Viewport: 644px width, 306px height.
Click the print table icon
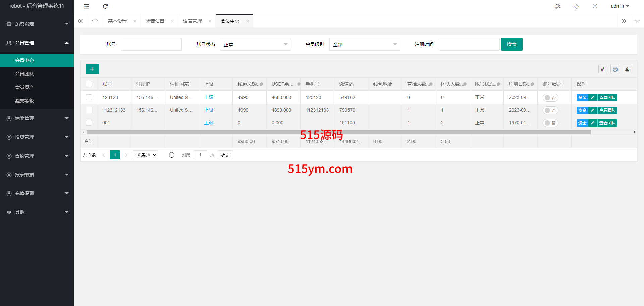click(x=615, y=69)
